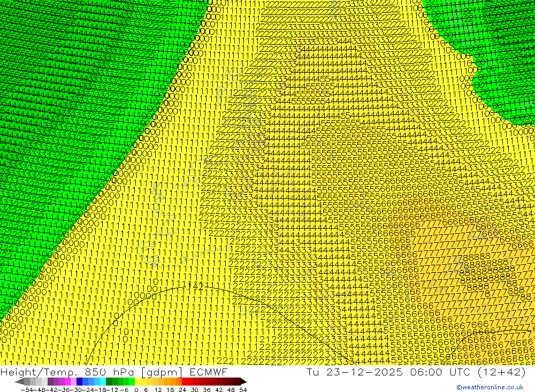Click the -6 legend value
Screen dimensions: 535x392
pyautogui.click(x=124, y=390)
